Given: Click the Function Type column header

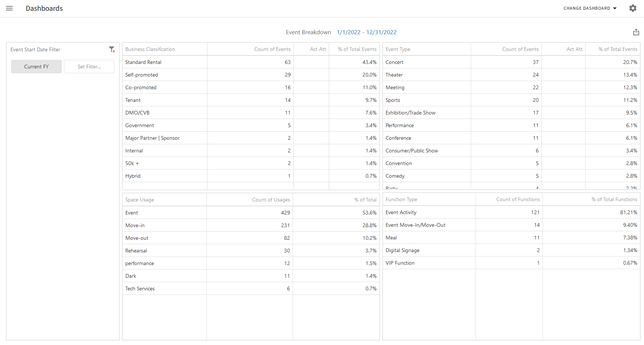Looking at the screenshot, I should (402, 199).
